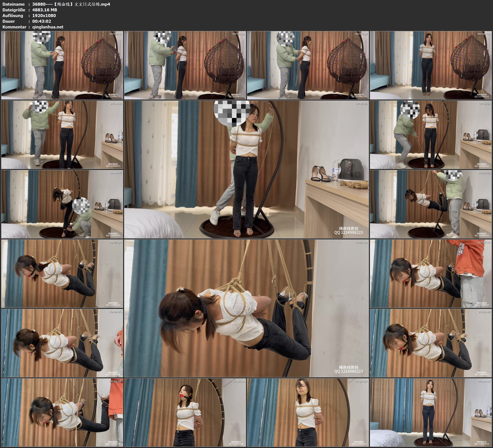The height and width of the screenshot is (448, 493).
Task: Click the 00:36:14 preview frame
Action: pyautogui.click(x=185, y=412)
